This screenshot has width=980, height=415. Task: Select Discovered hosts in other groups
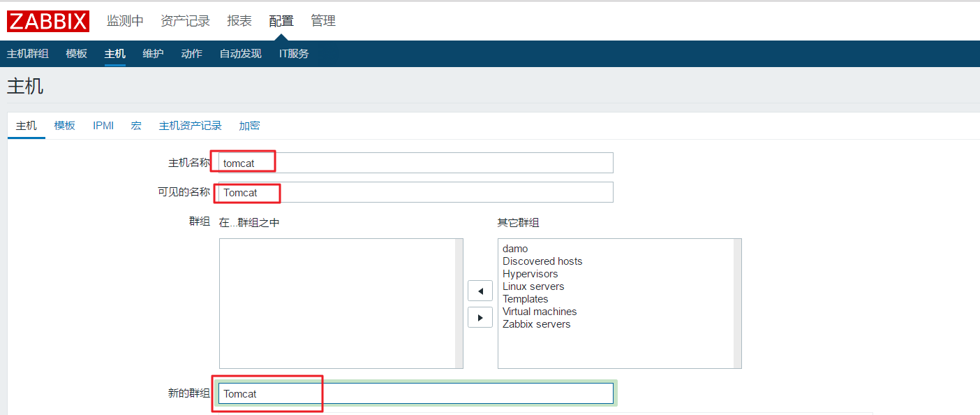(542, 261)
